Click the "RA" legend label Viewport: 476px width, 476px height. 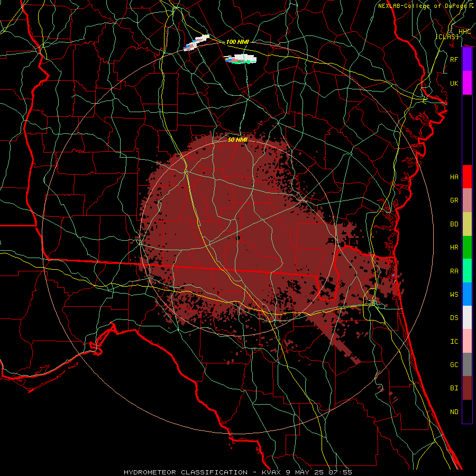tap(454, 271)
